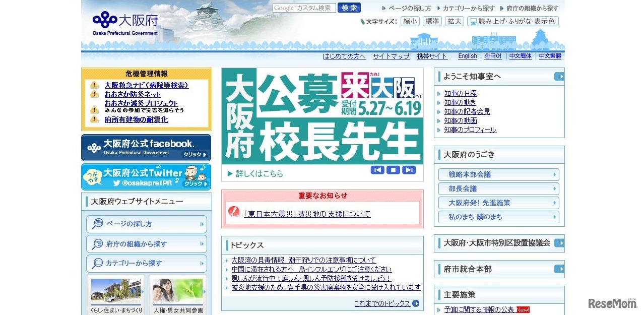The image size is (644, 315).
Task: Open the 大阪府公式facebook banner
Action: pyautogui.click(x=146, y=148)
